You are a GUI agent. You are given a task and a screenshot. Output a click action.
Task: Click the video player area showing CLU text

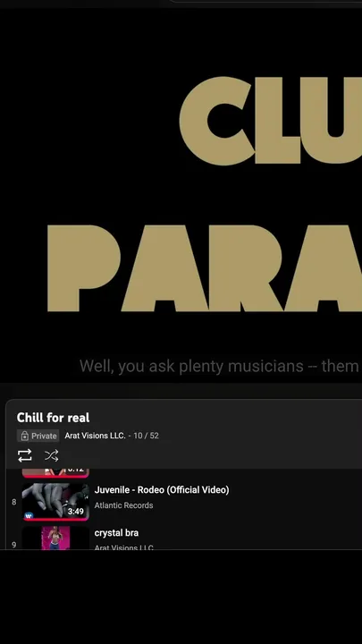click(x=181, y=195)
